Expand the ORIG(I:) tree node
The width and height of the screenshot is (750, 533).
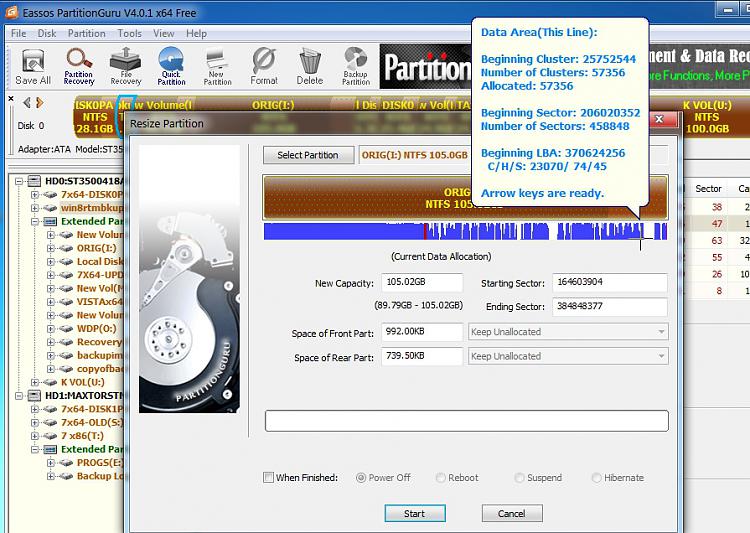[x=51, y=248]
